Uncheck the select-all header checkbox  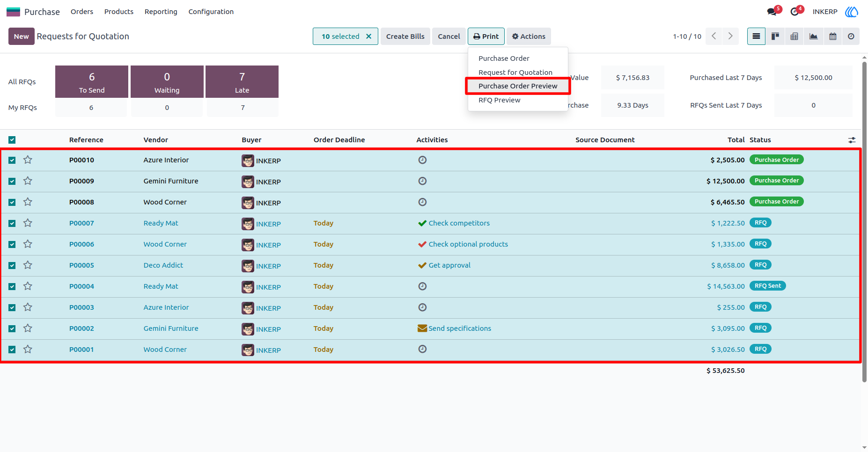click(x=12, y=140)
